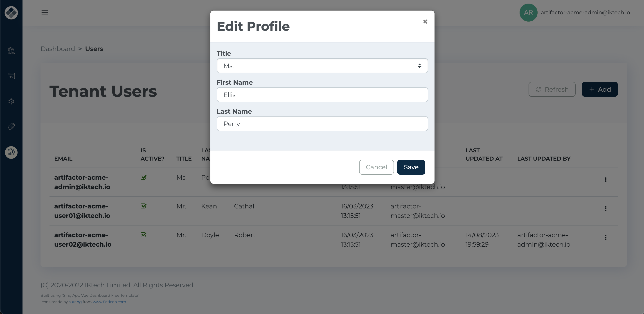Open the actions menu for the admin user row

pos(606,180)
